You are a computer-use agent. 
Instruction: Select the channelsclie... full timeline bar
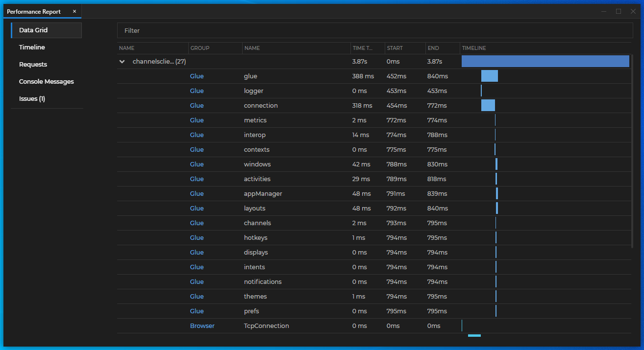[545, 61]
